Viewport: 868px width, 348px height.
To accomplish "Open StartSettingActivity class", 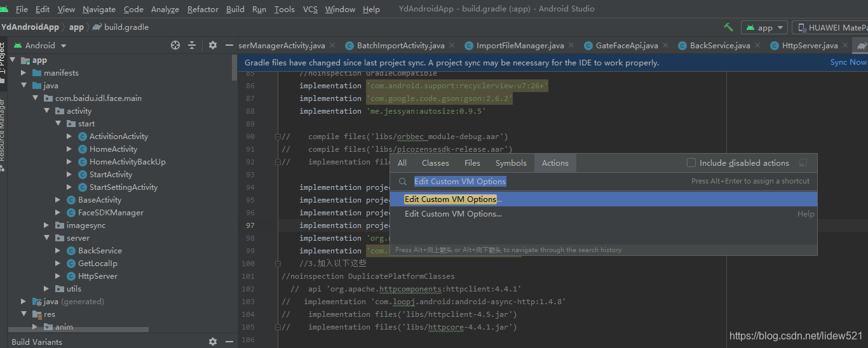I will [x=123, y=187].
